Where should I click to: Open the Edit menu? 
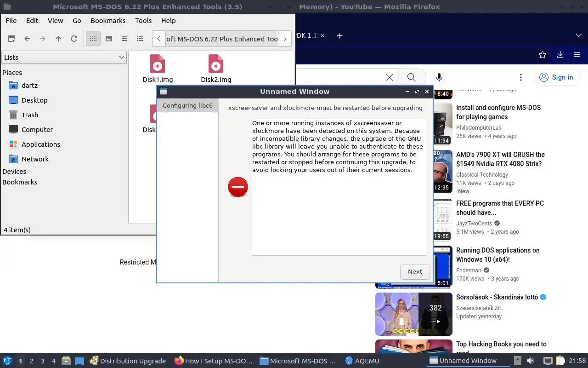click(x=32, y=21)
